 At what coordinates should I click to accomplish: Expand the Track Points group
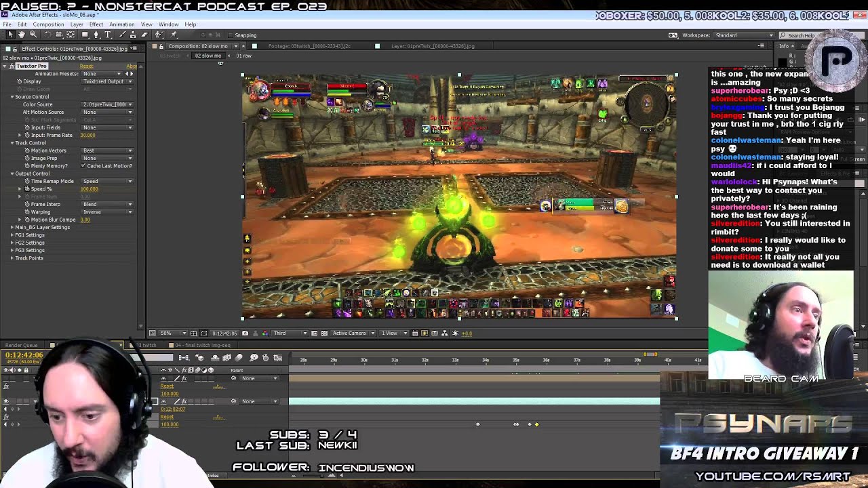(12, 258)
